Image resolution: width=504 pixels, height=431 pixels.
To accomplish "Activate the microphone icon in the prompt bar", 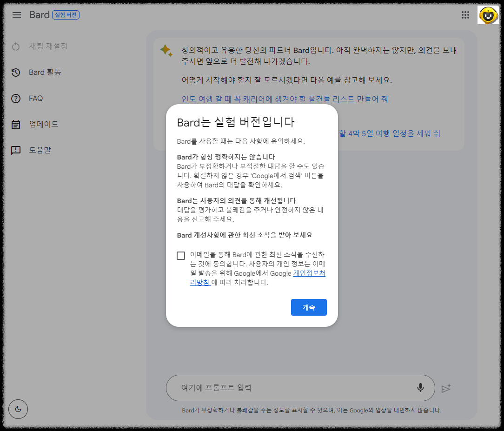I will (x=420, y=387).
